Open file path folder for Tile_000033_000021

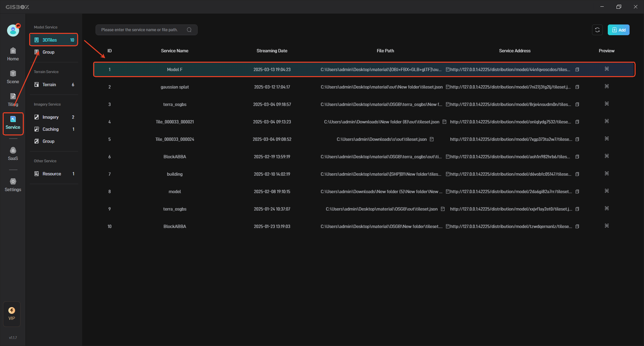444,122
